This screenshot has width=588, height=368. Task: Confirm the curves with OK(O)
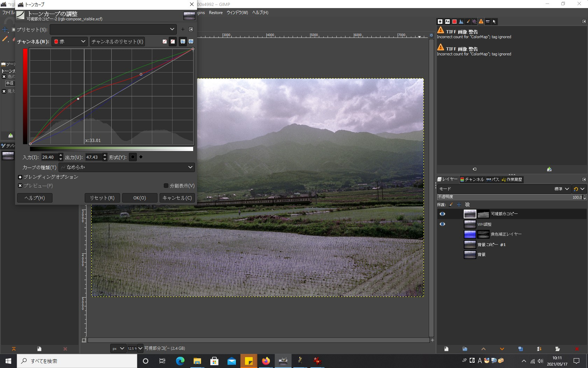pyautogui.click(x=140, y=198)
